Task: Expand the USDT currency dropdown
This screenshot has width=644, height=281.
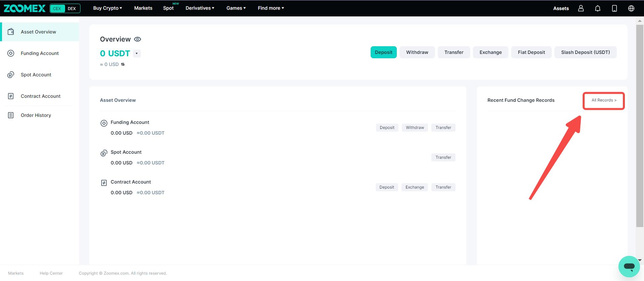Action: tap(137, 54)
